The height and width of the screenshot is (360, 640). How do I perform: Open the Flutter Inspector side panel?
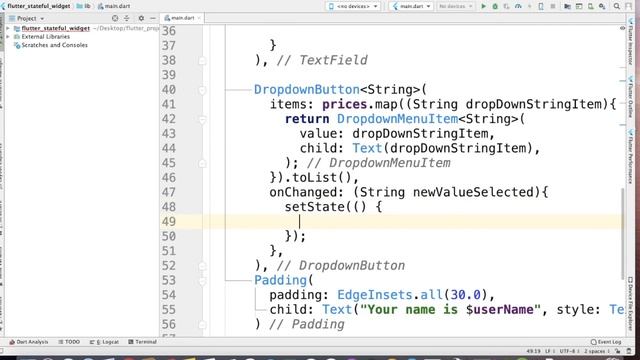click(631, 42)
